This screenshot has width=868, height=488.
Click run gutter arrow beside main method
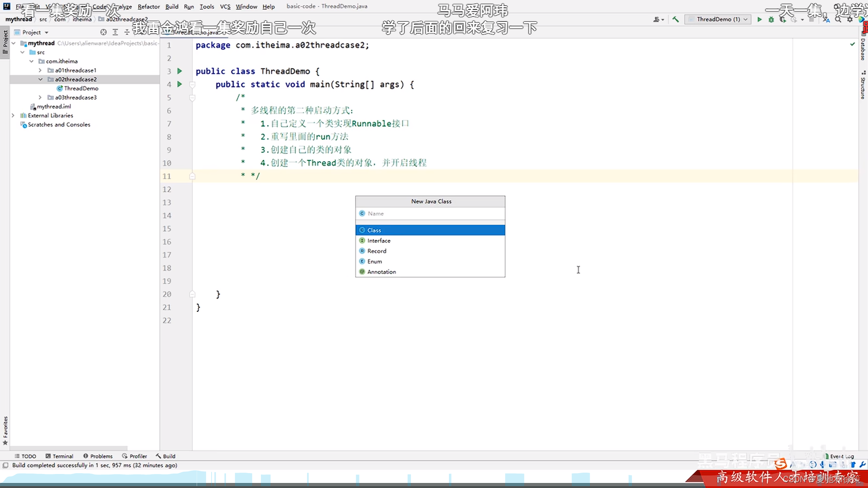pyautogui.click(x=179, y=84)
